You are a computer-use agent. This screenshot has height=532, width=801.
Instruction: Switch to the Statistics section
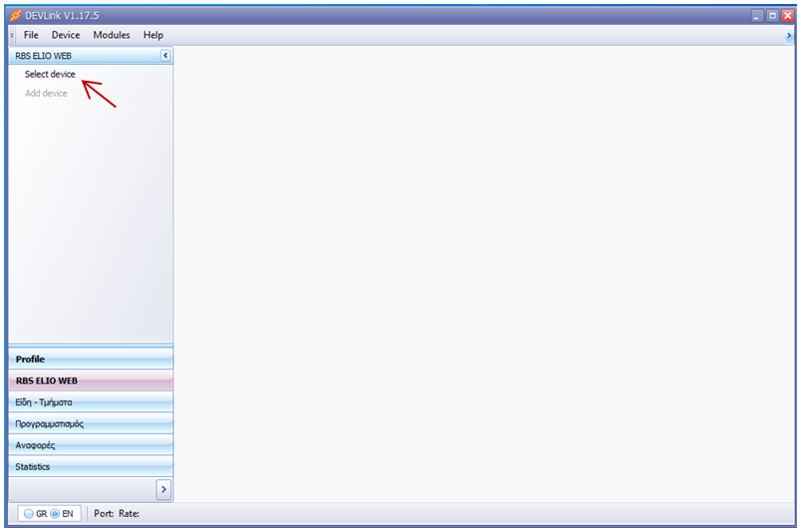[90, 466]
